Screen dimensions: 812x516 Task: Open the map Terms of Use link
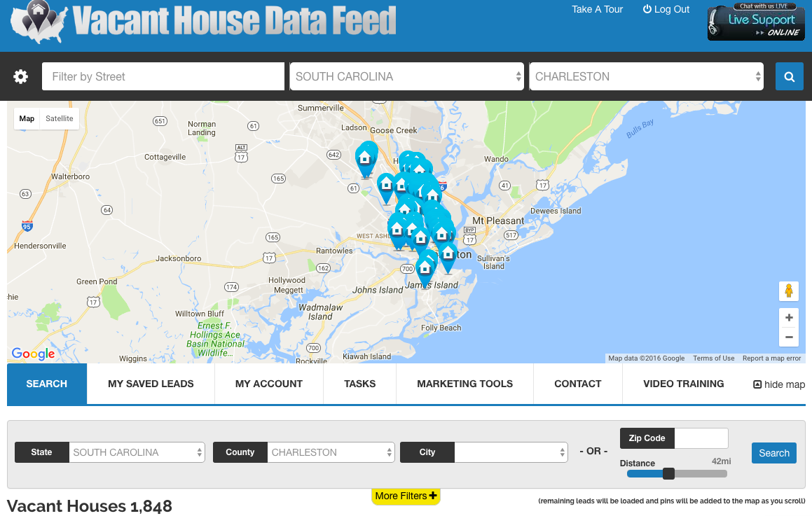click(714, 358)
